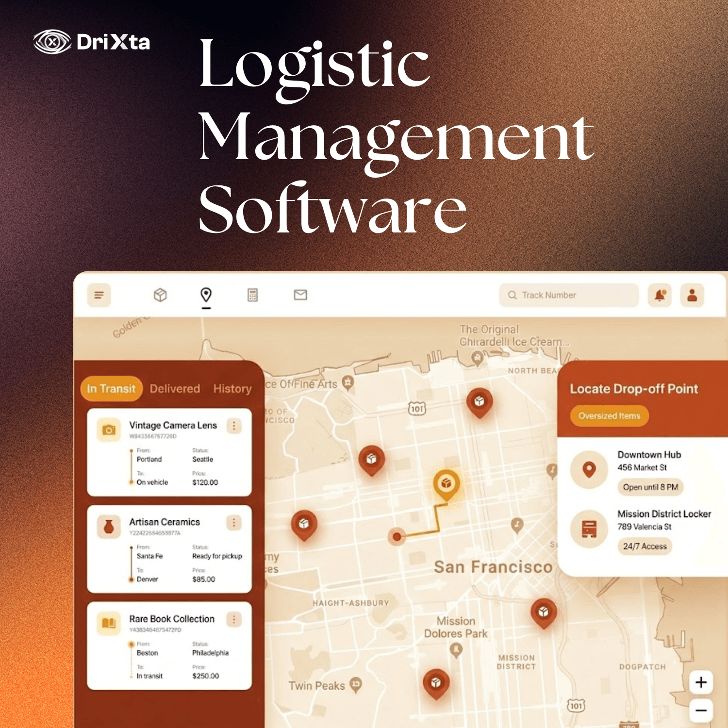Switch to the Delivered tab

175,389
